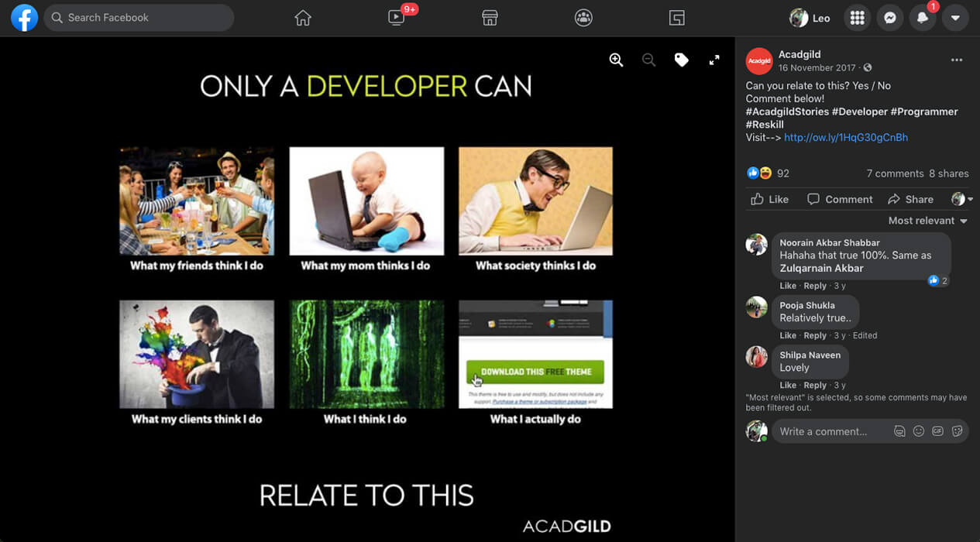This screenshot has height=542, width=980.
Task: Switch to the Marketplace tab
Action: (490, 18)
